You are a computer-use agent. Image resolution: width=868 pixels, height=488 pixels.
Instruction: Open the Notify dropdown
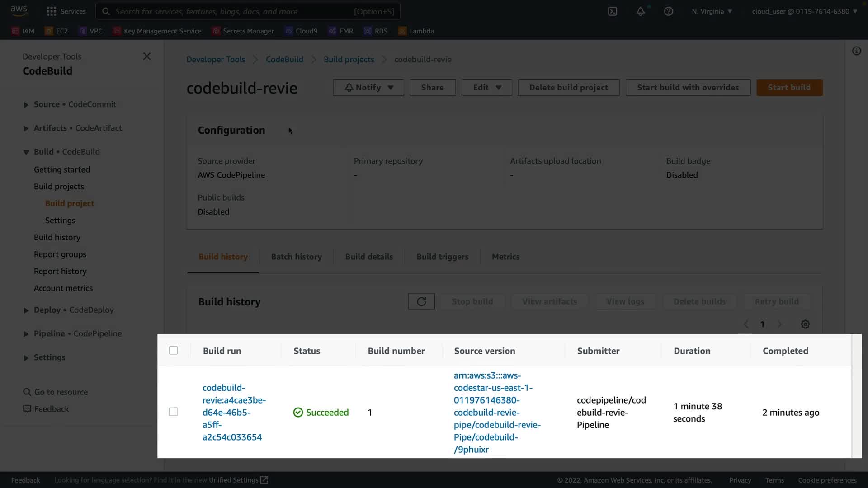tap(368, 87)
